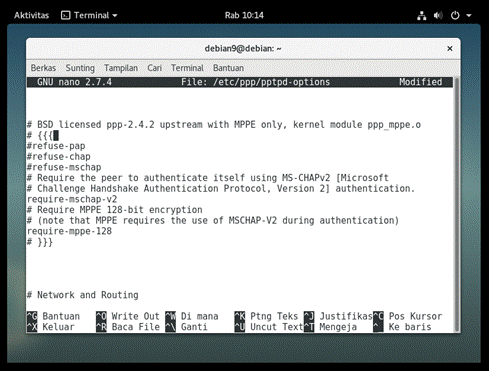Click the '# Challenge Handshake Authentication Protocol' line
The image size is (489, 371).
point(221,189)
